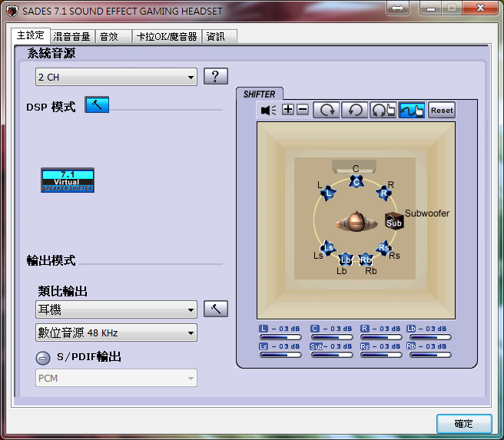Adjust the Sub channel volume slider
Viewport: 504px width, 440px height.
point(332,355)
